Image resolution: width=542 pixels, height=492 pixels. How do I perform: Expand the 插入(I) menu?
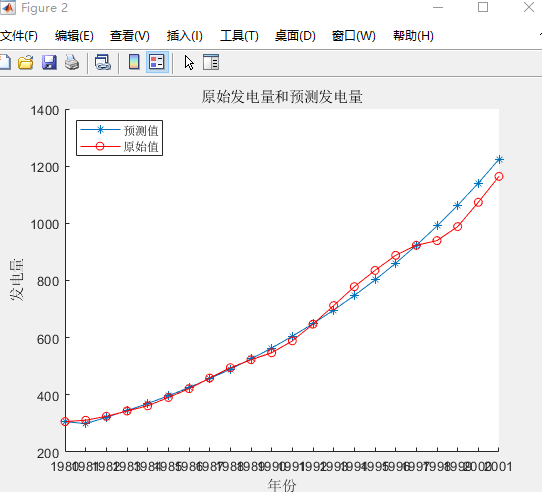point(185,36)
